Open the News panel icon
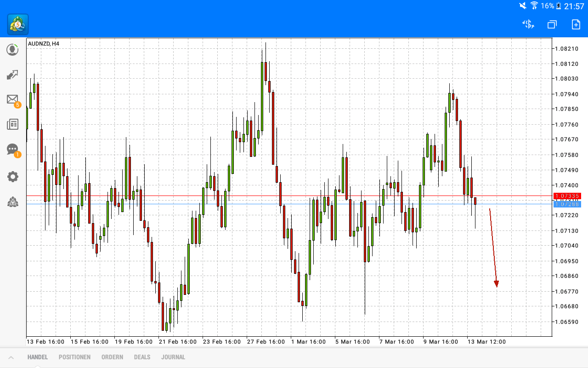The image size is (588, 368). tap(12, 124)
